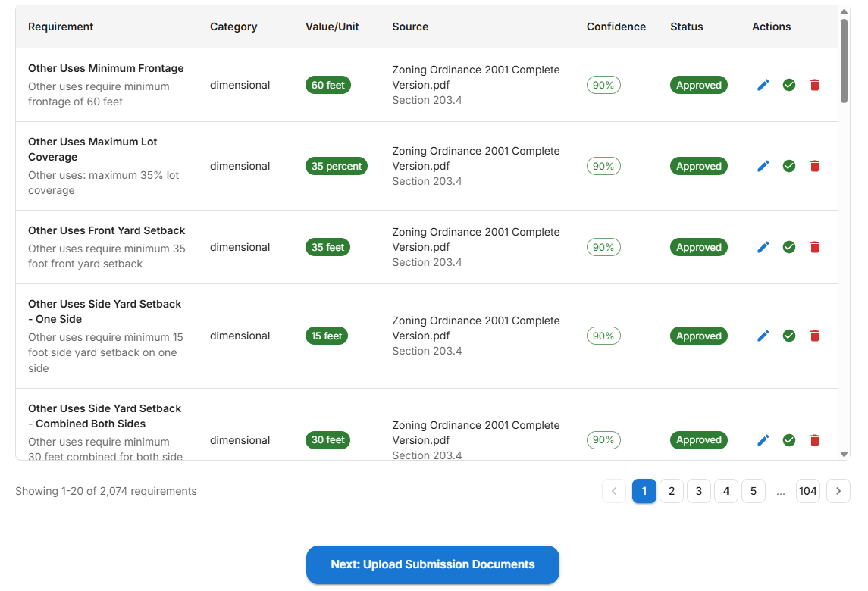
Task: Edit the Other Uses Minimum Frontage requirement
Action: (763, 85)
